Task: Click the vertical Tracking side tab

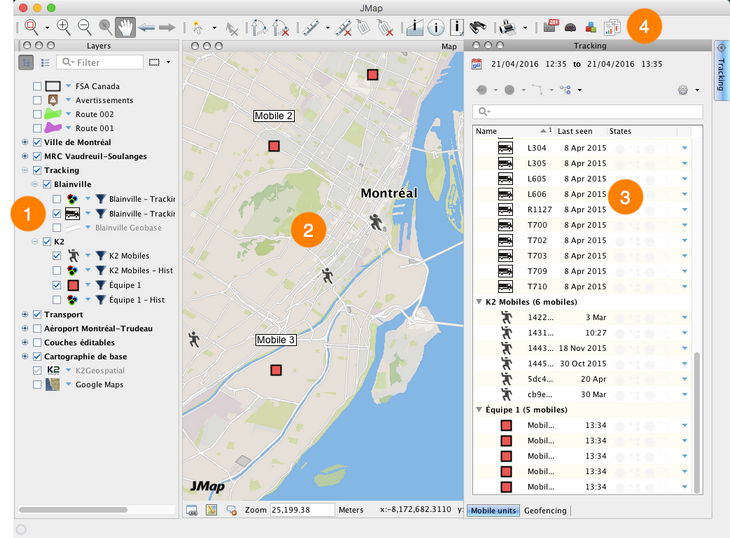Action: (721, 70)
